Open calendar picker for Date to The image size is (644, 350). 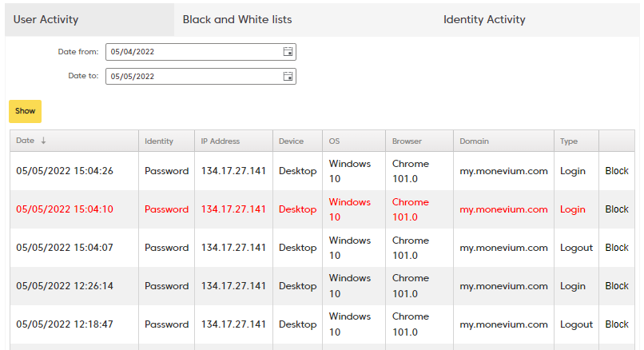point(288,77)
